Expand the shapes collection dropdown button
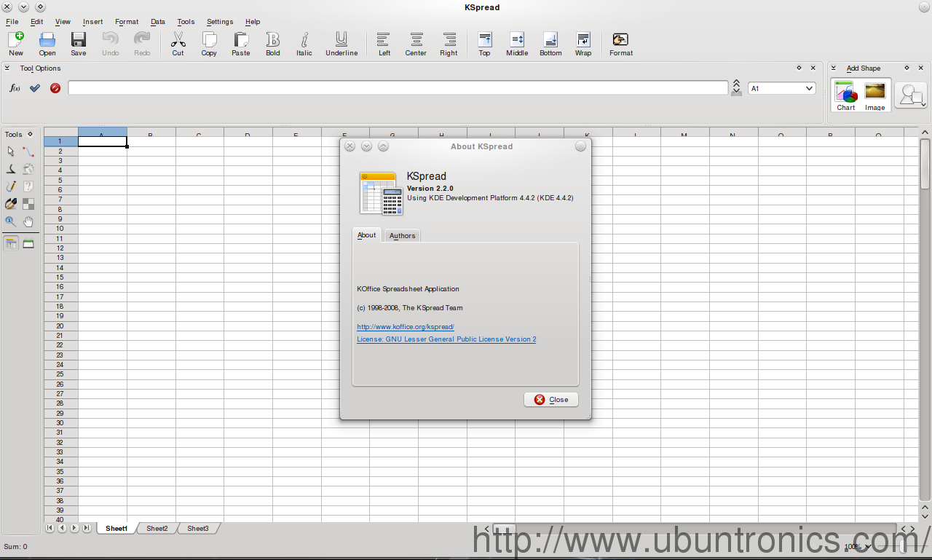The width and height of the screenshot is (932, 560). pyautogui.click(x=911, y=95)
